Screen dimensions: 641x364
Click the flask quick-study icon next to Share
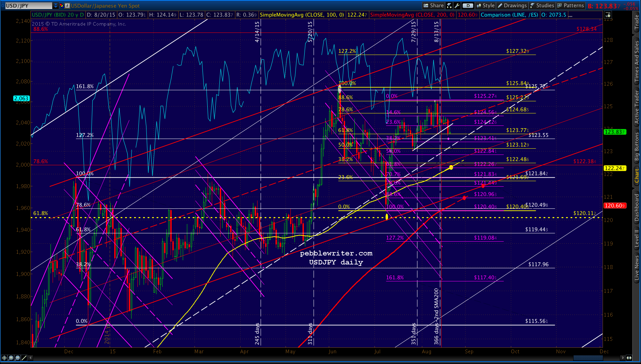[x=449, y=6]
